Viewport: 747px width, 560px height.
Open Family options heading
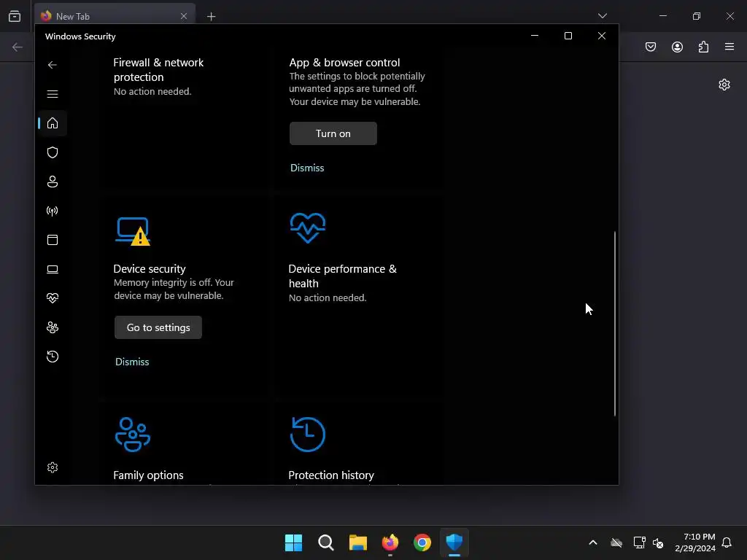coord(148,475)
